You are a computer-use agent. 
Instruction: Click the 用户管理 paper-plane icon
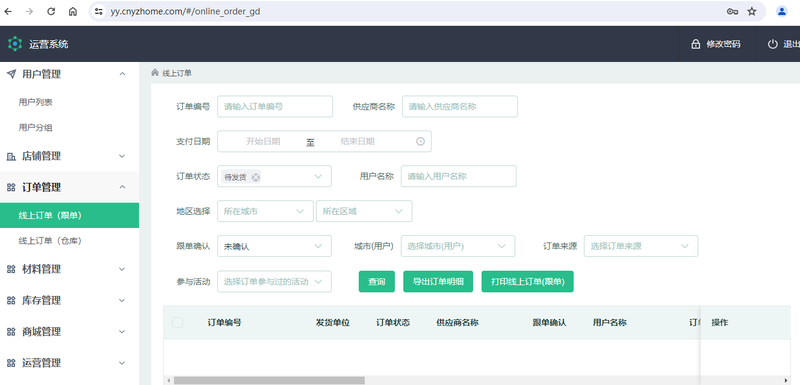click(x=11, y=74)
